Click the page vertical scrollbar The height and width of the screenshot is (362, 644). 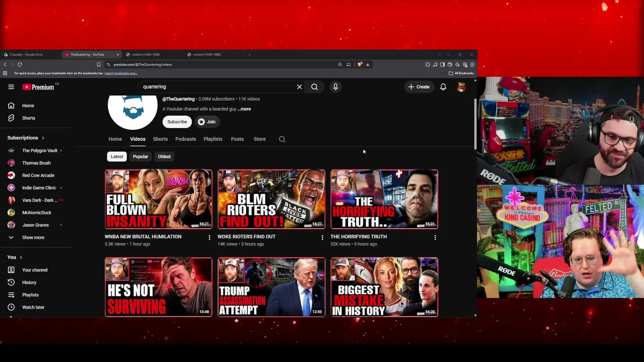[x=475, y=124]
